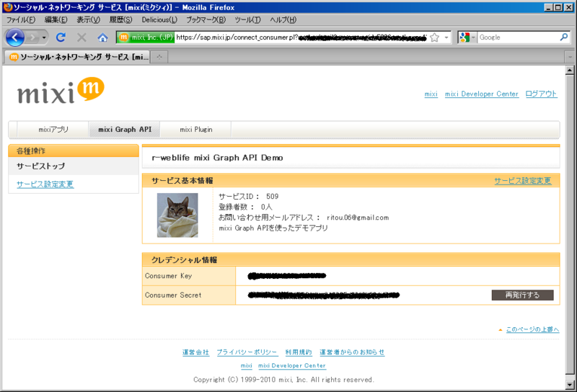This screenshot has width=577, height=392.
Task: Open the sidebar サービス設定変更 link
Action: [45, 184]
